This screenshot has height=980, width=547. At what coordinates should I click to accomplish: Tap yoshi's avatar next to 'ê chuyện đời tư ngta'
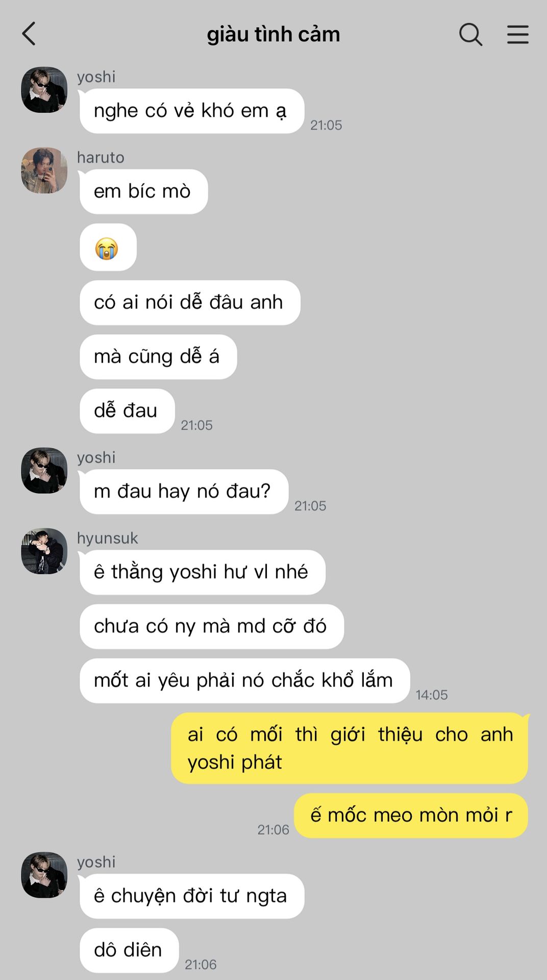pyautogui.click(x=44, y=875)
